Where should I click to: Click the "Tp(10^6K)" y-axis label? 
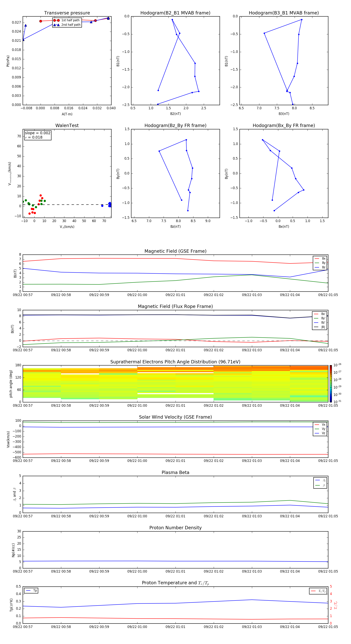11,605
